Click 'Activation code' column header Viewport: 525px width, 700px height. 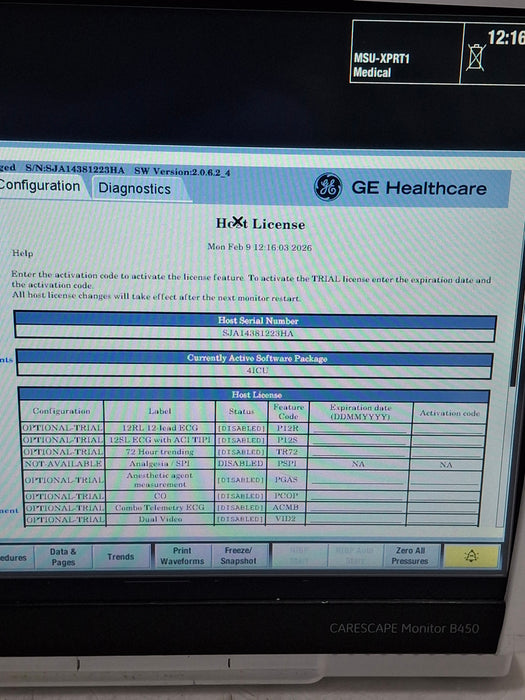point(450,413)
